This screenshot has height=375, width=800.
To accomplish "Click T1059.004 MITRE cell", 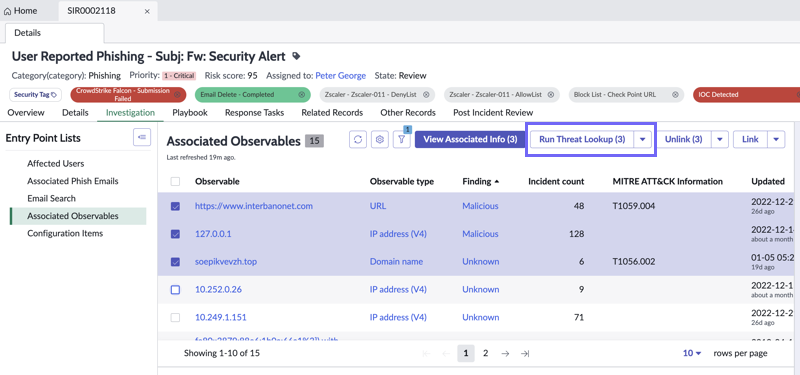I will click(634, 206).
